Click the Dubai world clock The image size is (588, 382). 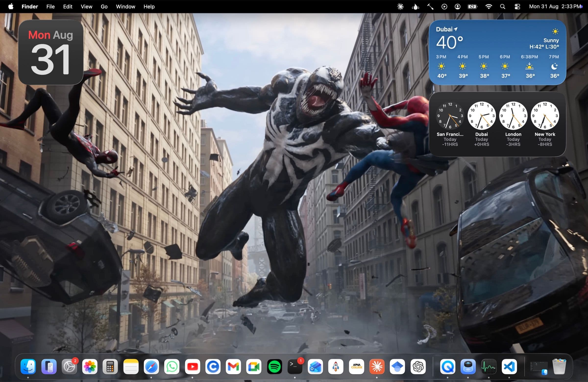point(481,124)
